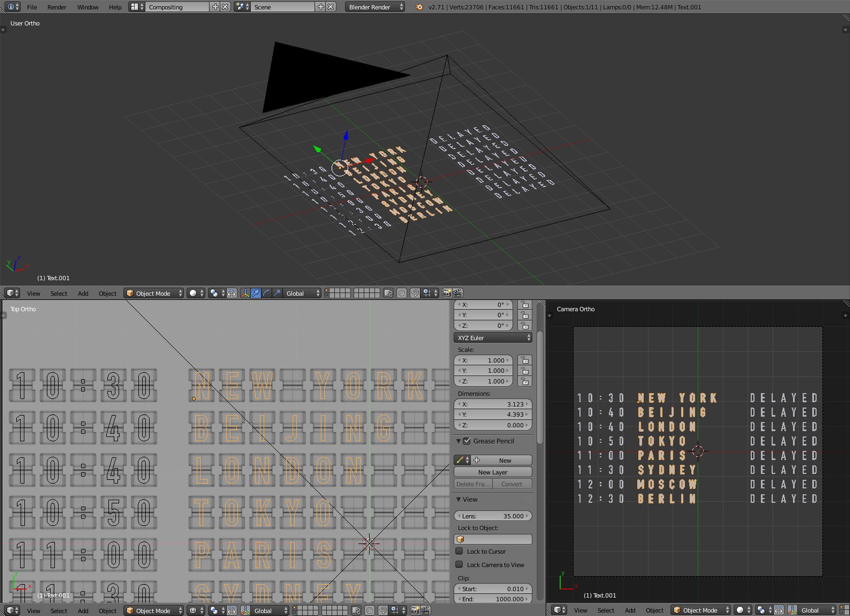850x616 pixels.
Task: Click the Dimensions X value 3.123
Action: pyautogui.click(x=493, y=404)
